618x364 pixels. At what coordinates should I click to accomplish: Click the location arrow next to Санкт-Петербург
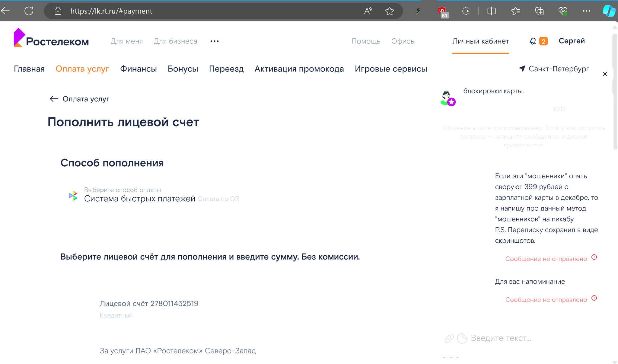click(522, 69)
